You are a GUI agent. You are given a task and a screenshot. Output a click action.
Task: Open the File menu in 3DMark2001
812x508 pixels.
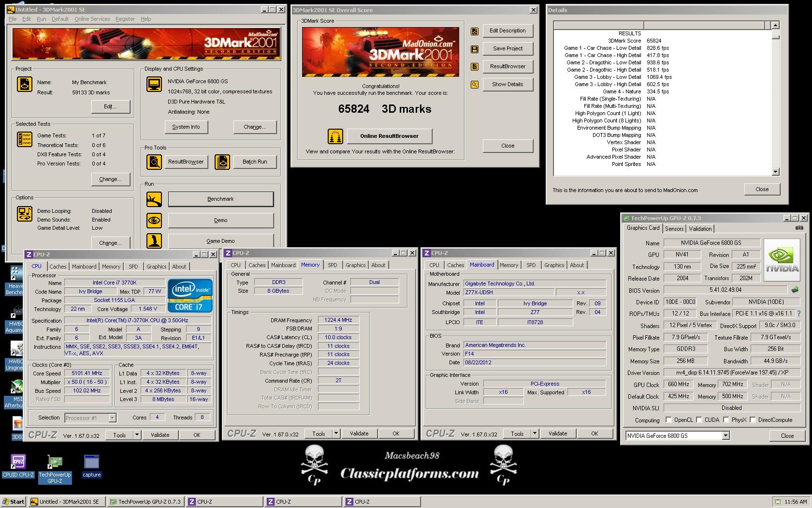(13, 19)
